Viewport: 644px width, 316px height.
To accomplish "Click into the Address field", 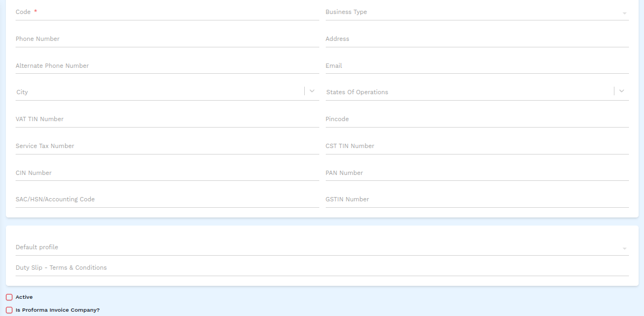I will point(476,39).
